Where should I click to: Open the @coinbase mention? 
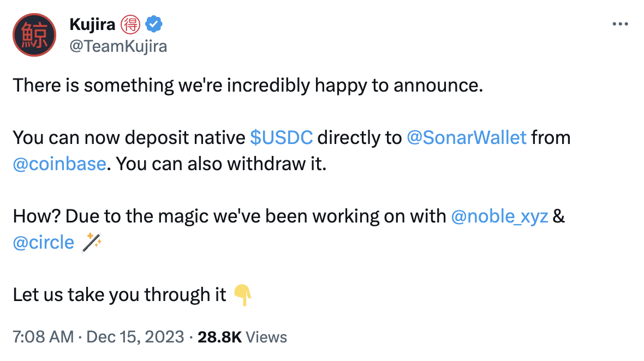point(59,164)
